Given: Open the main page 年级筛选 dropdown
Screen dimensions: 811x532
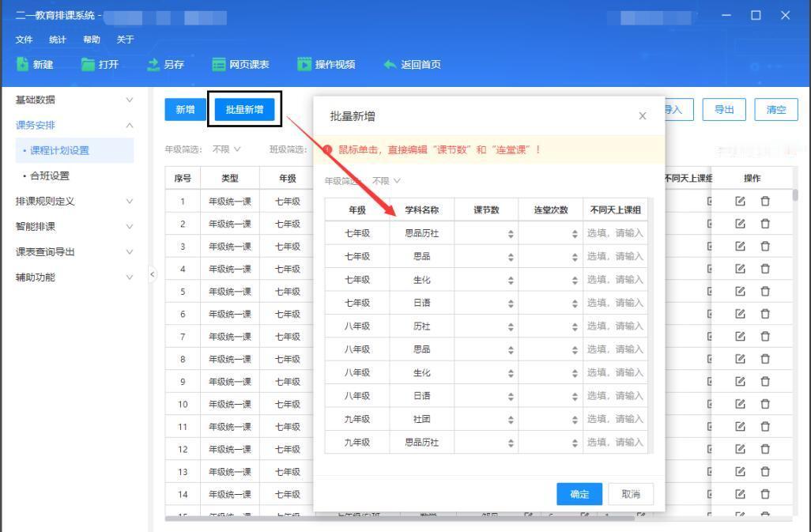Looking at the screenshot, I should [x=226, y=149].
